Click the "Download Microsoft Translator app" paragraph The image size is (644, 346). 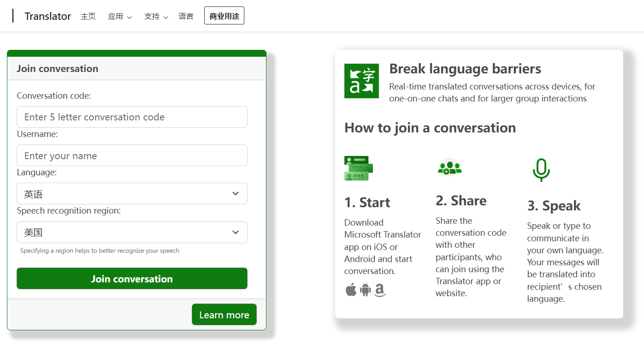pyautogui.click(x=383, y=247)
